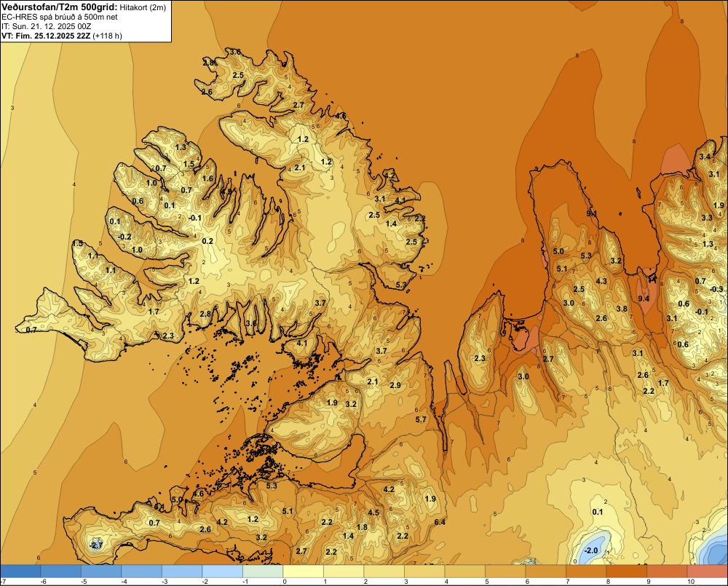The width and height of the screenshot is (728, 586).
Task: Select the legend swatch between -1 and 0
Action: pos(263,571)
